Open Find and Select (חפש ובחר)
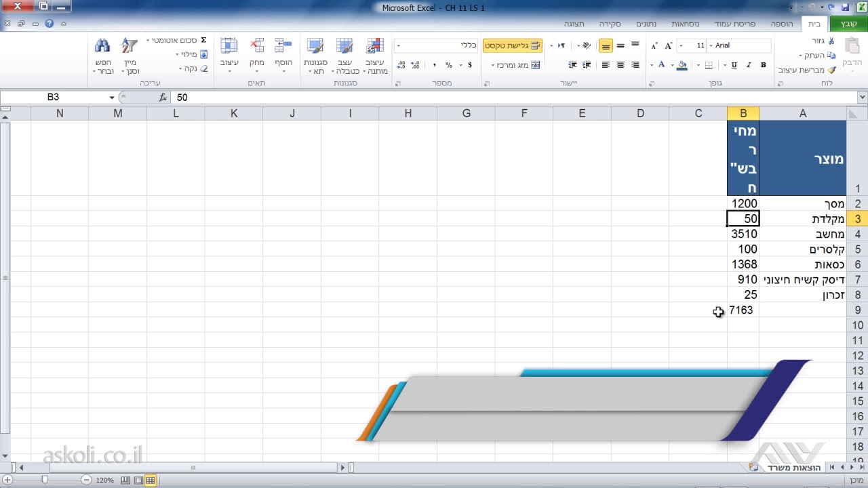The image size is (868, 488). (x=103, y=56)
